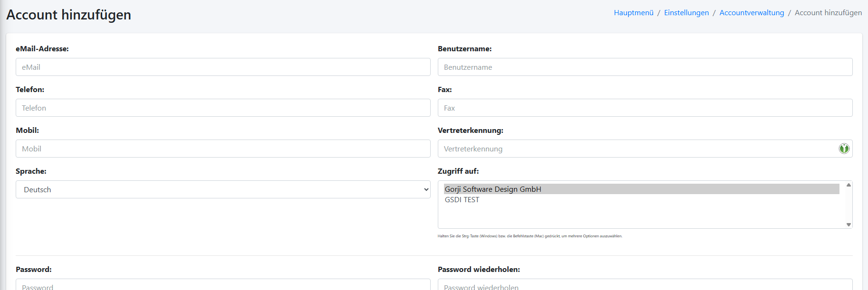868x290 pixels.
Task: Select GSDI TEST in the access list
Action: (x=462, y=200)
